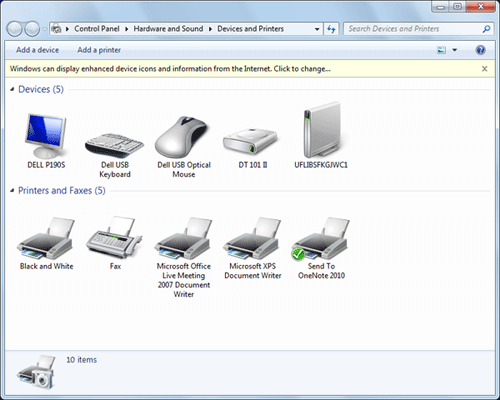This screenshot has height=400, width=500.
Task: Select the Dell USB Optical Mouse icon
Action: (182, 137)
